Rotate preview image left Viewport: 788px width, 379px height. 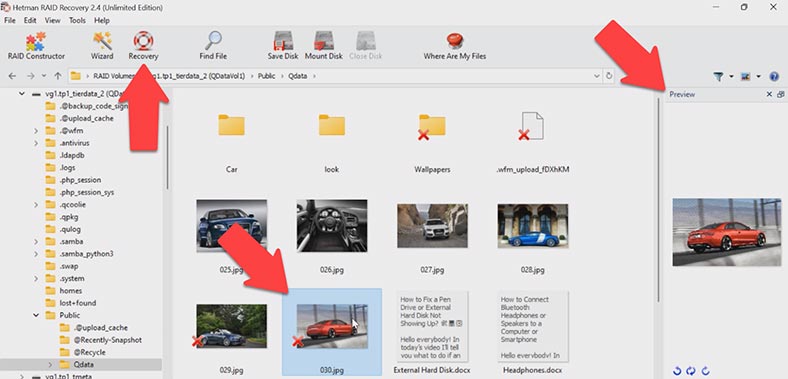[x=677, y=371]
